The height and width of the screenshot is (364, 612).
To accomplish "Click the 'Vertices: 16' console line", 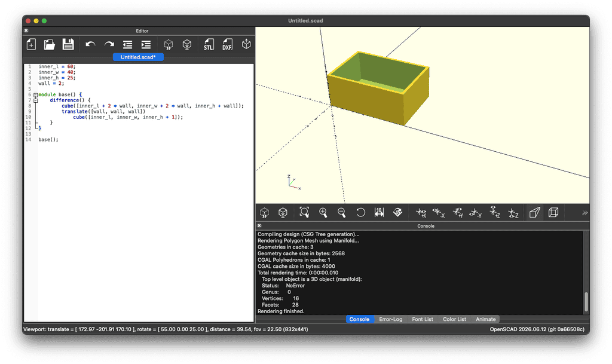I will tap(280, 298).
